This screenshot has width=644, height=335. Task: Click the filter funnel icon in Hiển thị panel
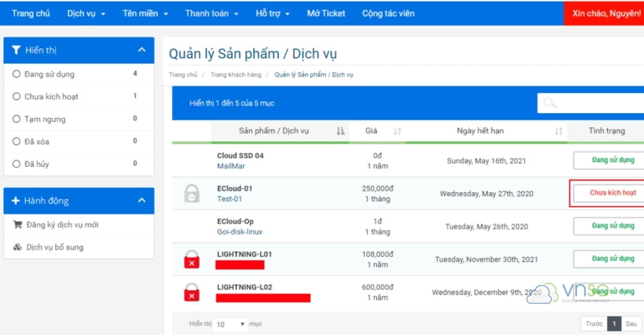(x=16, y=50)
